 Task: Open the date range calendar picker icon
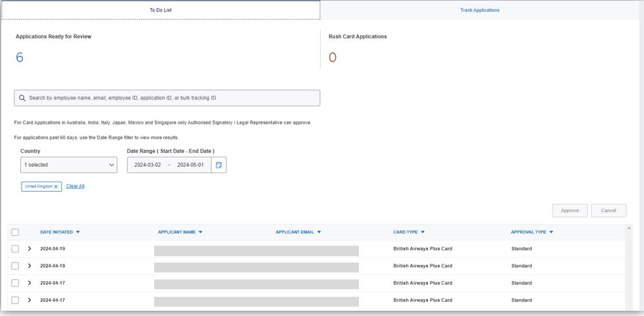tap(219, 165)
